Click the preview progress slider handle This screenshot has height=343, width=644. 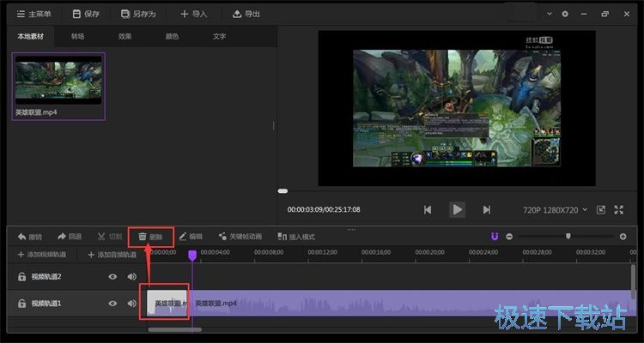pos(283,190)
